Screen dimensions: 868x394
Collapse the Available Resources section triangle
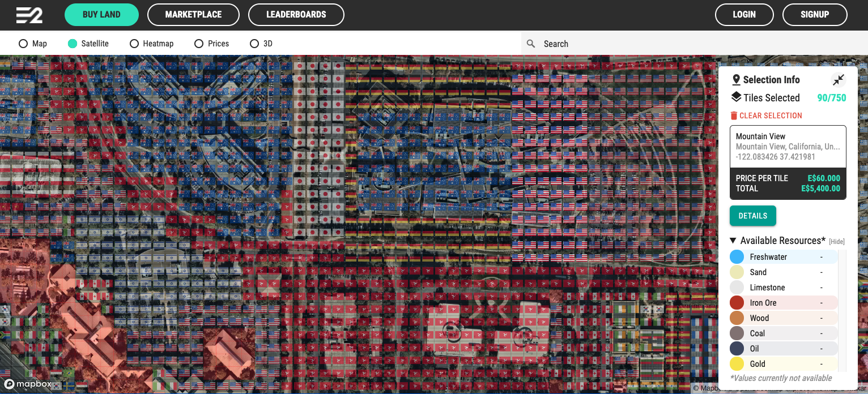coord(732,240)
